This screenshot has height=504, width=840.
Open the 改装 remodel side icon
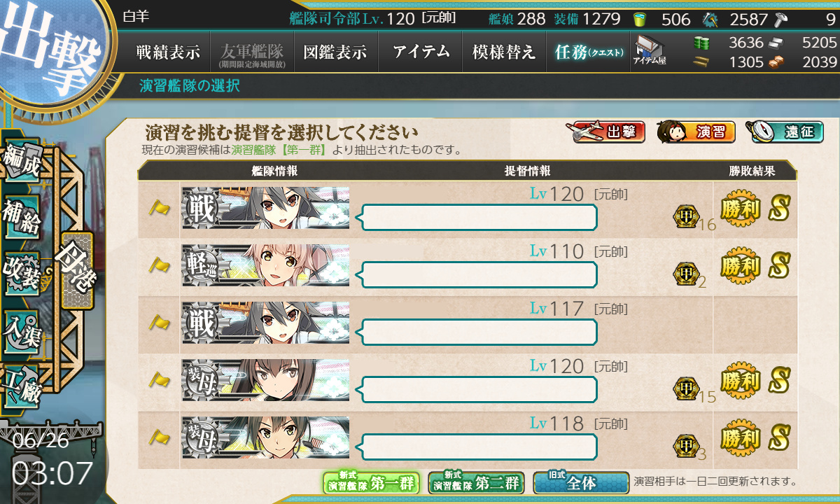(x=22, y=273)
